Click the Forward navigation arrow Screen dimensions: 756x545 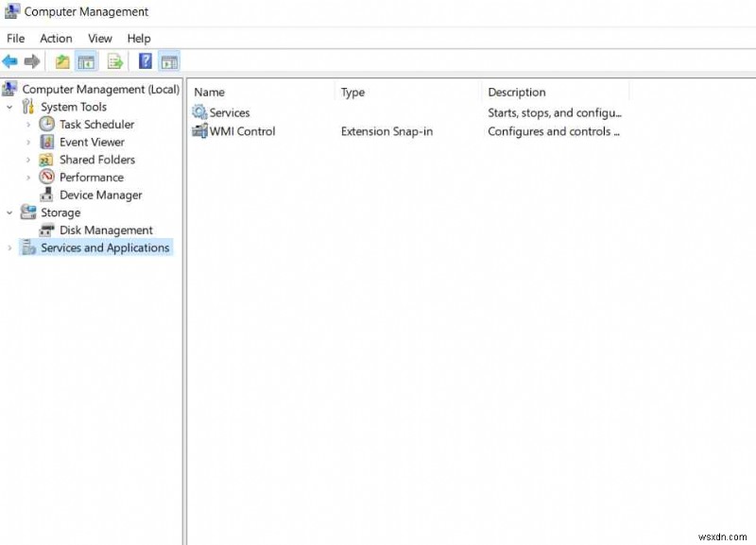tap(30, 61)
